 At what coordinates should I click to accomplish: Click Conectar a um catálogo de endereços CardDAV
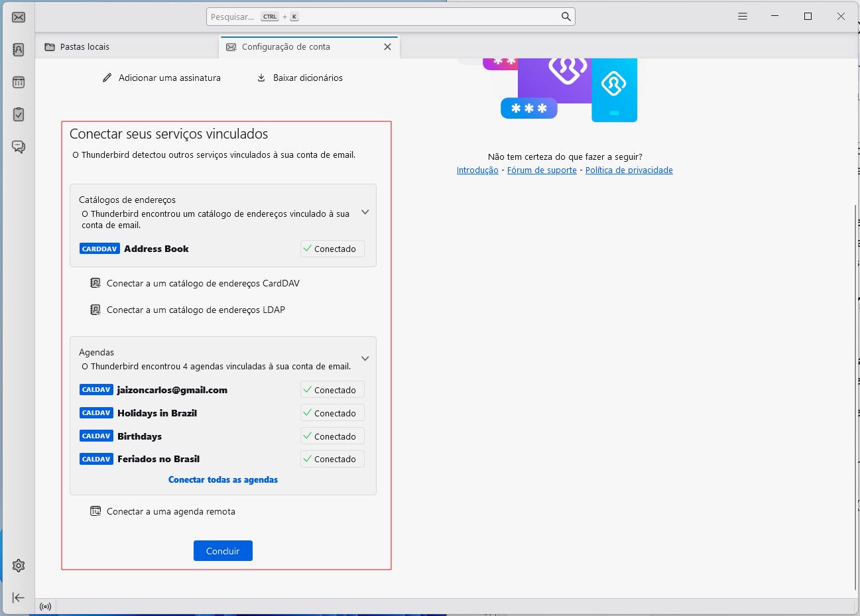(x=195, y=283)
